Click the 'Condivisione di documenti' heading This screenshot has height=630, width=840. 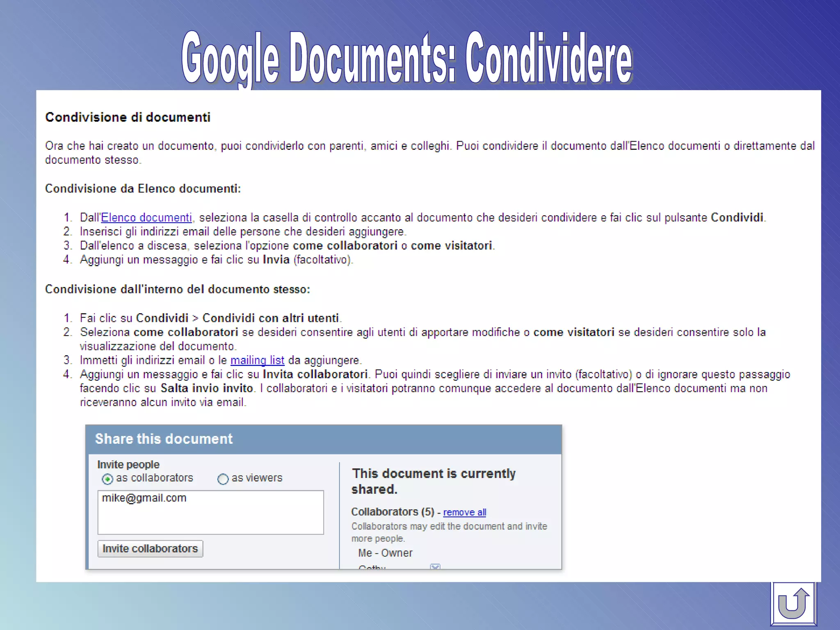[x=128, y=117]
